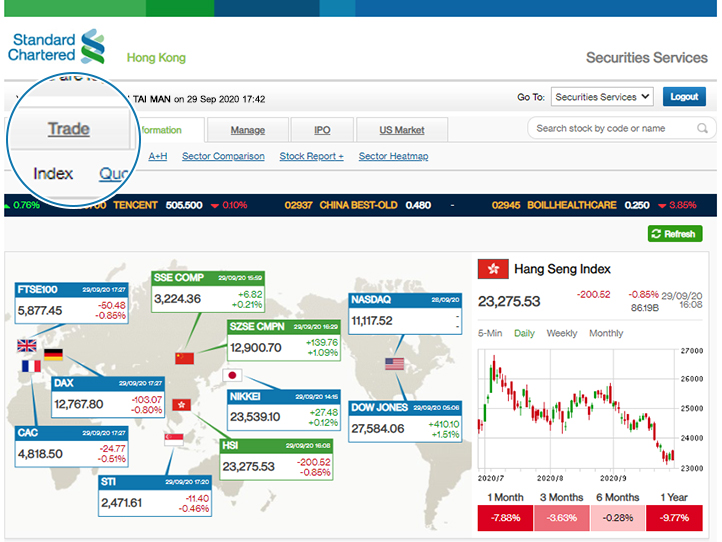
Task: Click the Logout button
Action: [x=684, y=97]
